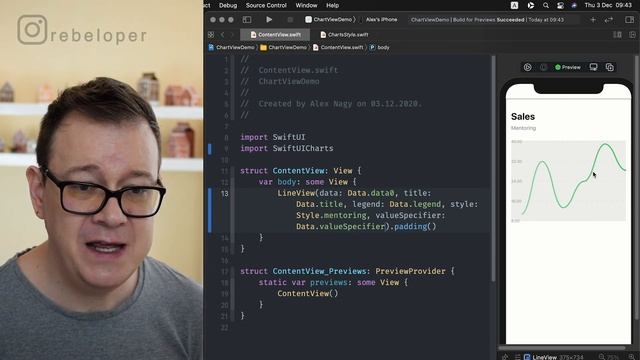Add editor on right icon
640x360 pixels.
tap(632, 35)
